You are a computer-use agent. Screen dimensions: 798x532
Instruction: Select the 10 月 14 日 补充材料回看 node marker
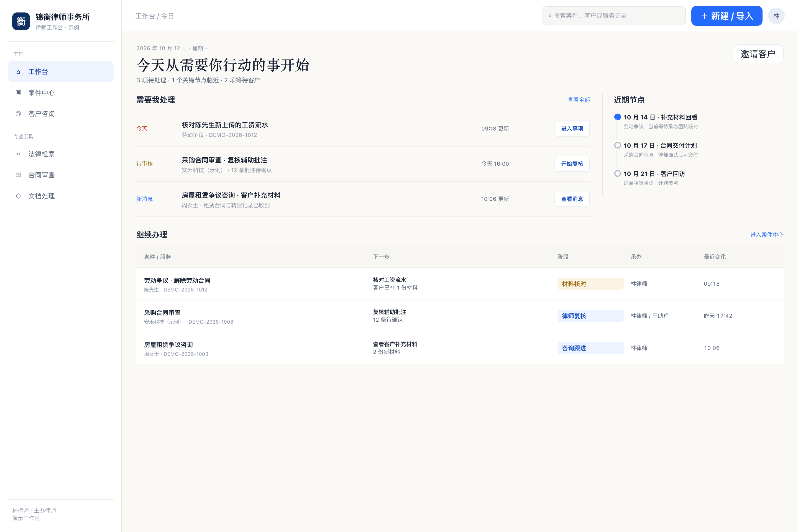tap(618, 117)
